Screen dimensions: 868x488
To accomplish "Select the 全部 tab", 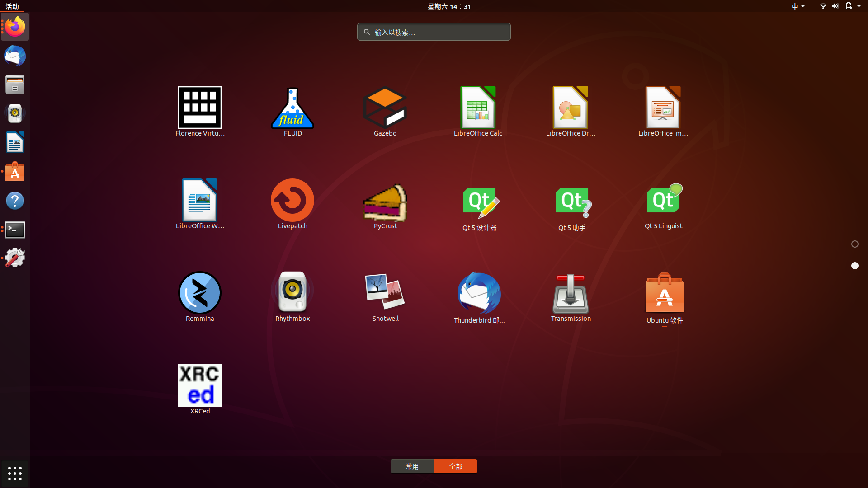I will click(x=455, y=466).
